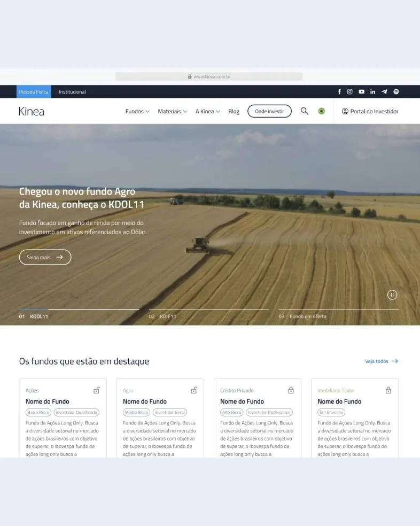The image size is (420, 526).
Task: Expand the Materiais dropdown menu
Action: point(173,111)
